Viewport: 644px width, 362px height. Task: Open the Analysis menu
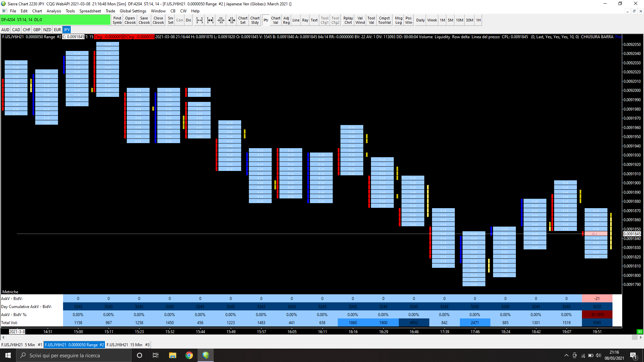[54, 11]
